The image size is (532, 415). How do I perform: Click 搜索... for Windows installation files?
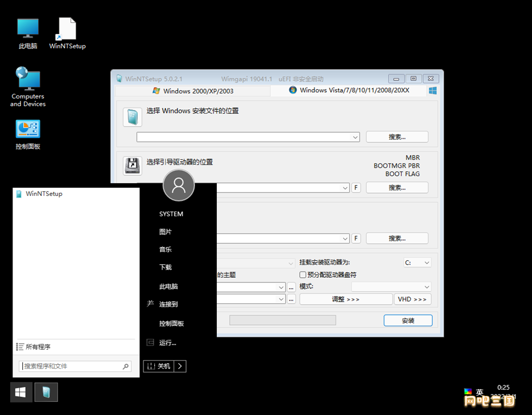[x=397, y=137]
